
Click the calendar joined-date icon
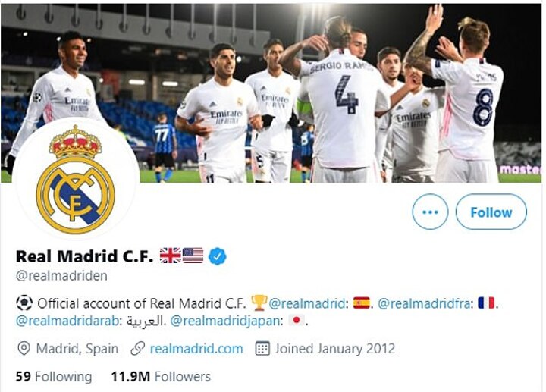(x=262, y=349)
